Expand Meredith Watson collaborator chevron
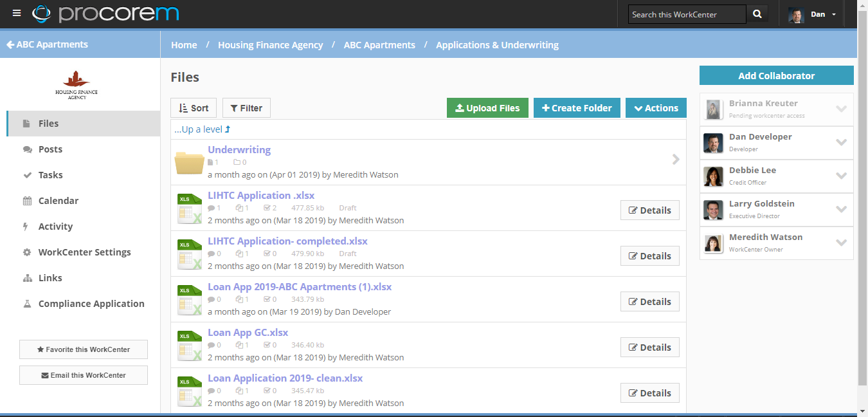Viewport: 868px width, 417px height. coord(841,243)
